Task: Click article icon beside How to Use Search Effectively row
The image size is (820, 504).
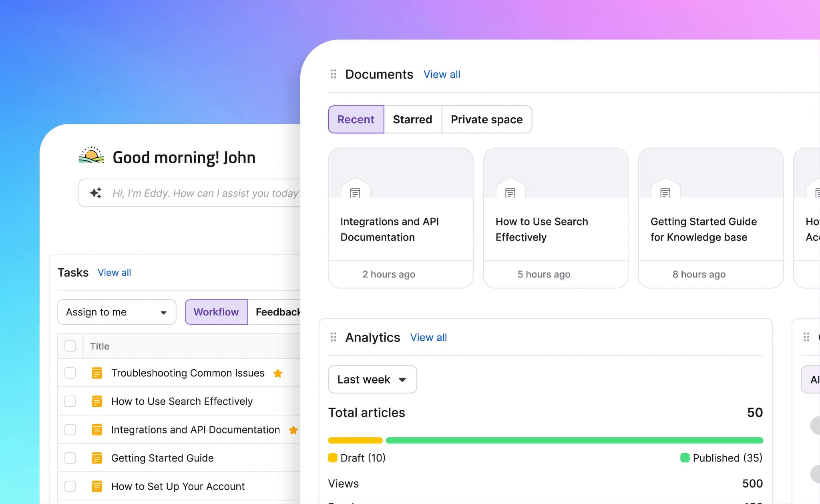Action: tap(97, 401)
